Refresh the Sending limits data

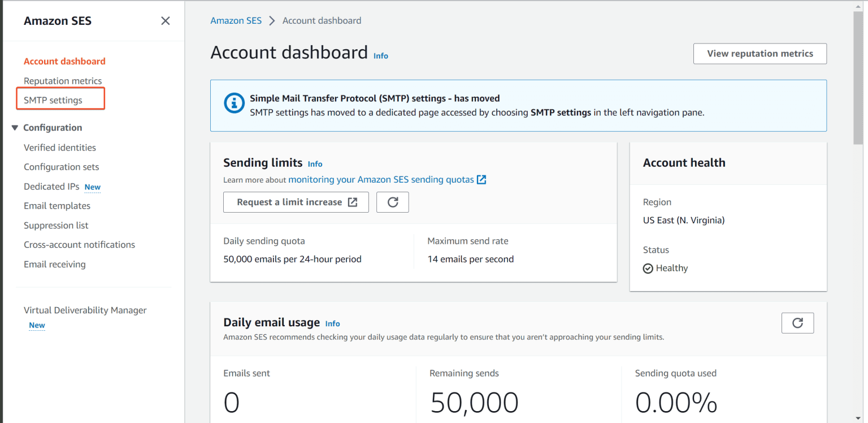[392, 202]
